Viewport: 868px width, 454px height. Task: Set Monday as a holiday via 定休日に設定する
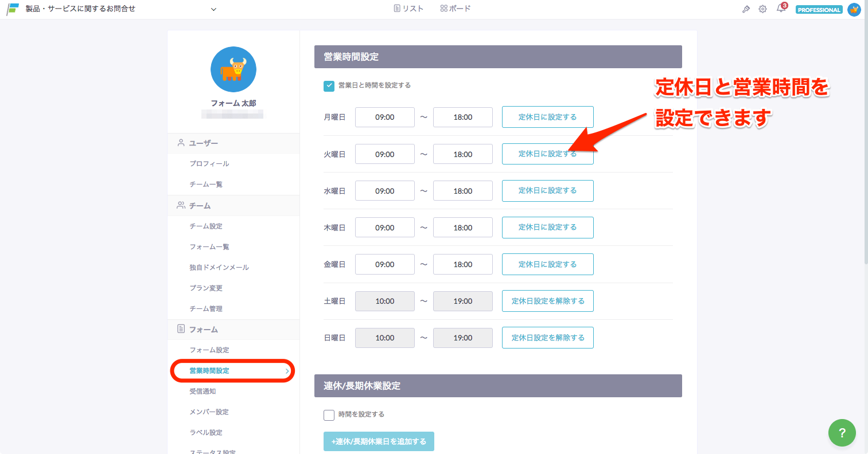point(547,116)
